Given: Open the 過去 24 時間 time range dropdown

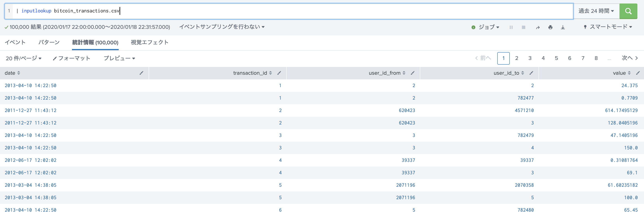Looking at the screenshot, I should coord(596,11).
